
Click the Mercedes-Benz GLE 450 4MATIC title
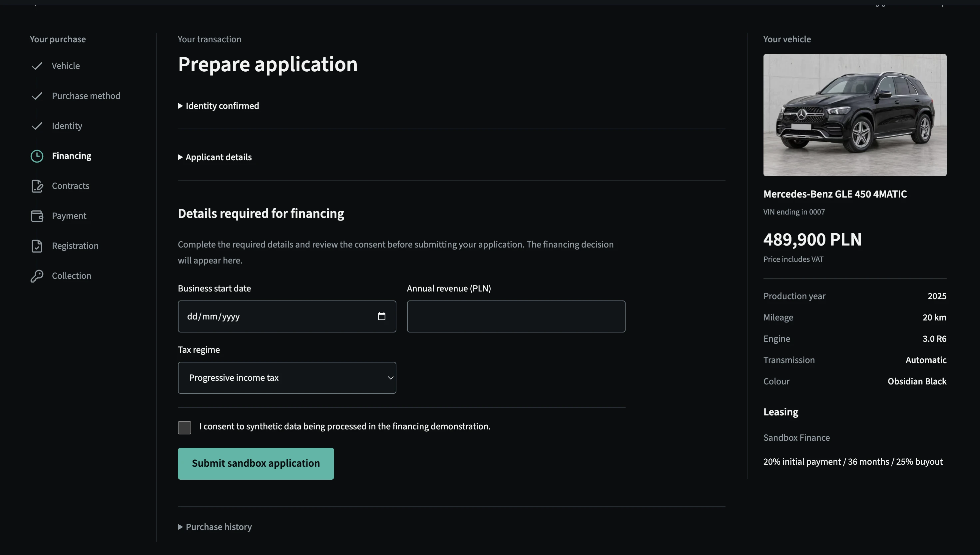(x=835, y=195)
